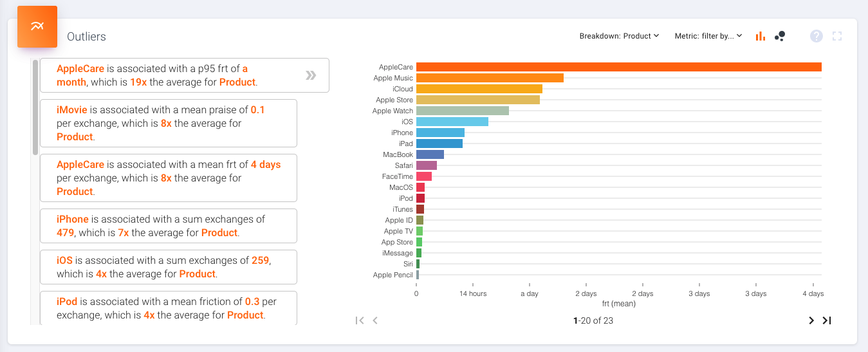
Task: Click the 'frt (mean)' axis title
Action: pos(619,303)
